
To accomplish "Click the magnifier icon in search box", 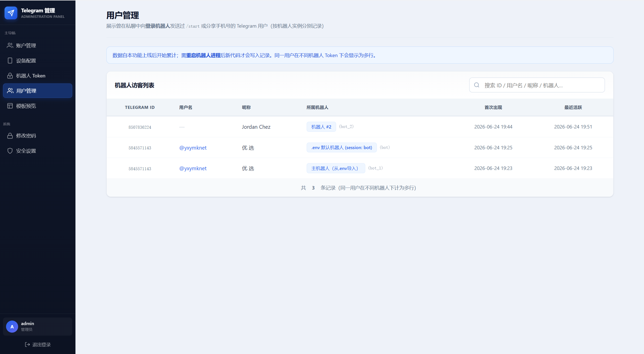I will pos(476,85).
